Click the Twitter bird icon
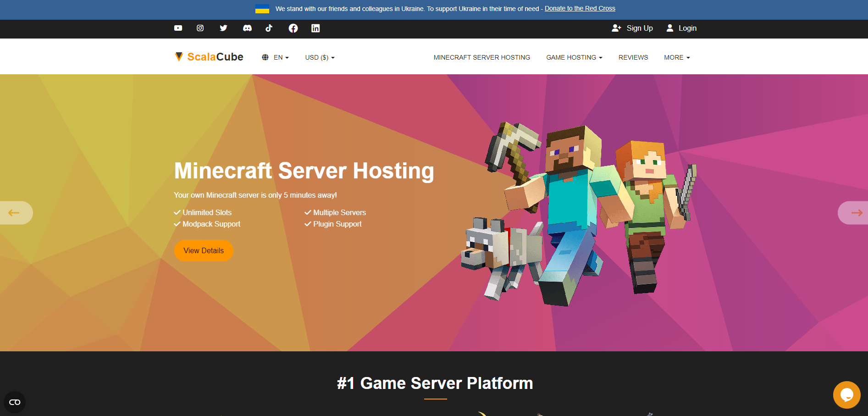868x416 pixels. pyautogui.click(x=223, y=28)
